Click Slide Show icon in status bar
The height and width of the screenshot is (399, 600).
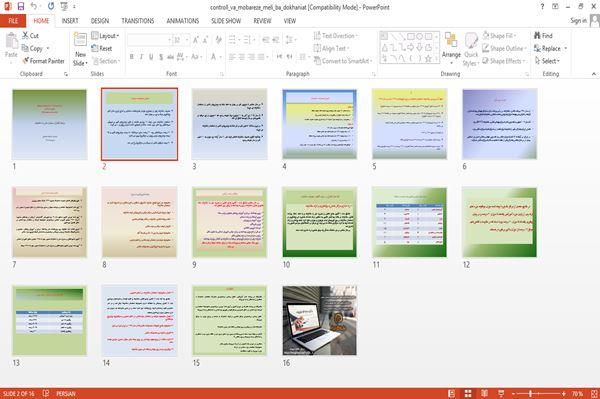pos(501,393)
